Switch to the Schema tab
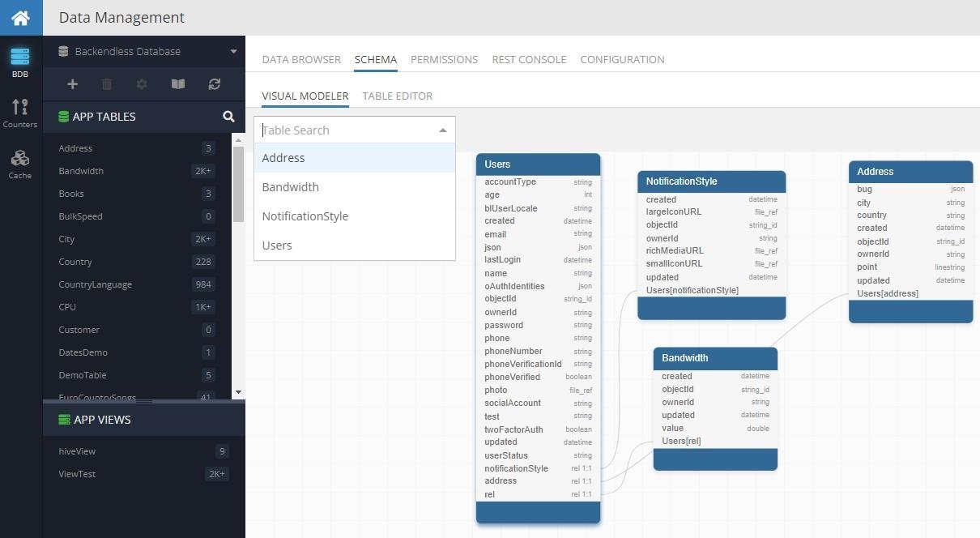980x538 pixels. [376, 59]
